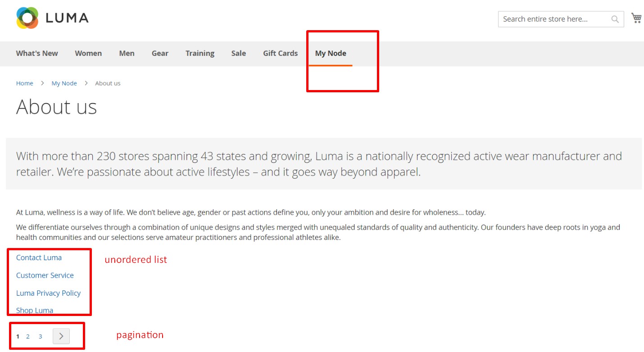Click the About us page heading
Viewport: 644px width, 352px height.
(57, 107)
